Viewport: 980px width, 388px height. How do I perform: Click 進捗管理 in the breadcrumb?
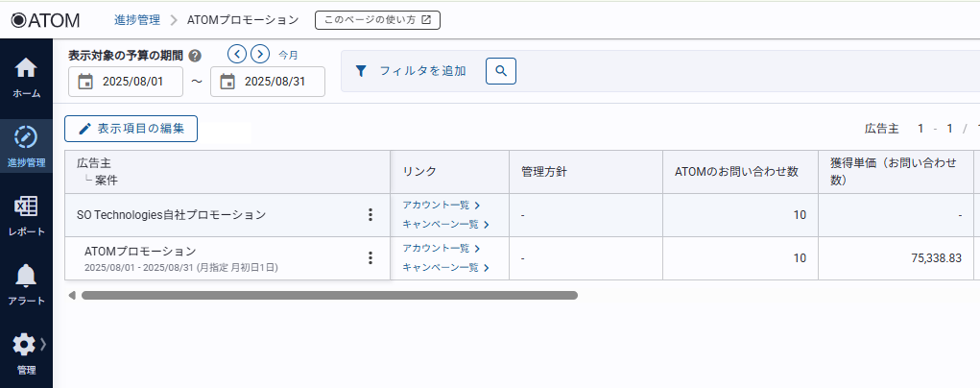click(x=137, y=19)
